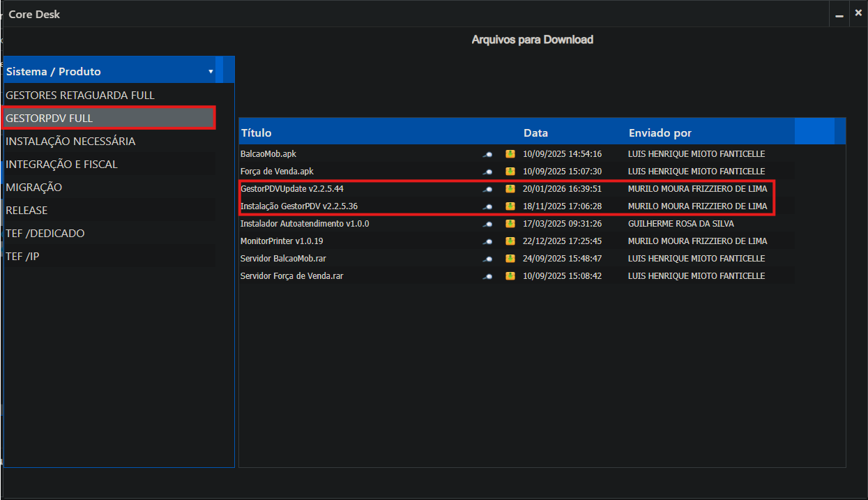Click the magnifier icon for Servidor BalcaoMob.rar

pos(488,259)
